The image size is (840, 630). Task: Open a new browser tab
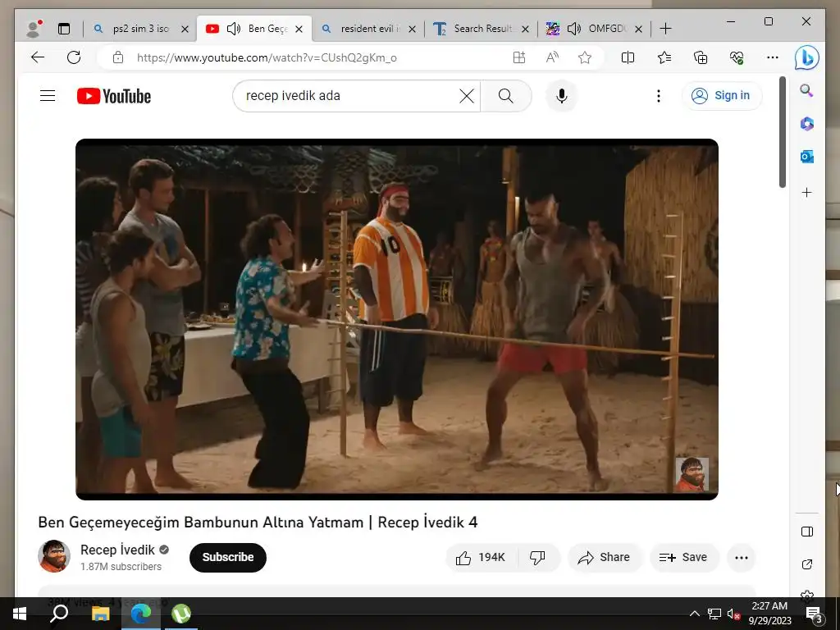tap(665, 29)
